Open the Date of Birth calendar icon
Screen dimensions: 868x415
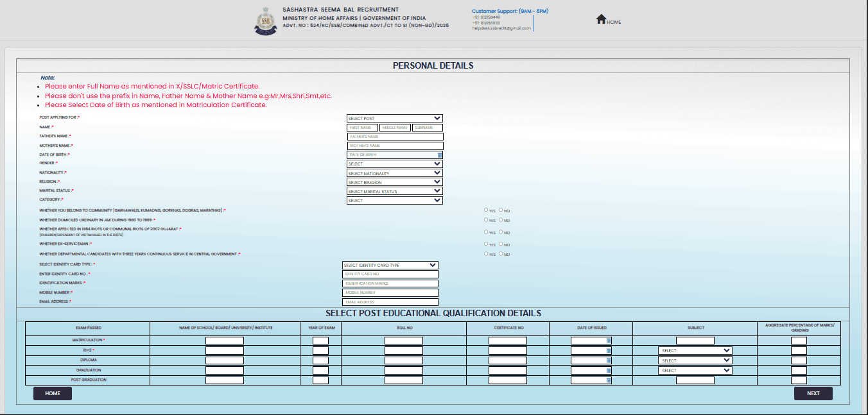(440, 155)
